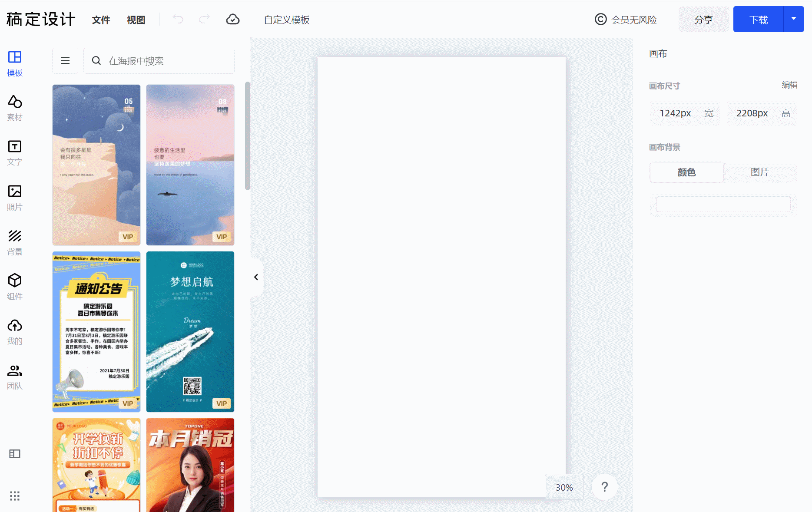812x512 pixels.
Task: Open the white canvas background color swatch
Action: click(723, 204)
